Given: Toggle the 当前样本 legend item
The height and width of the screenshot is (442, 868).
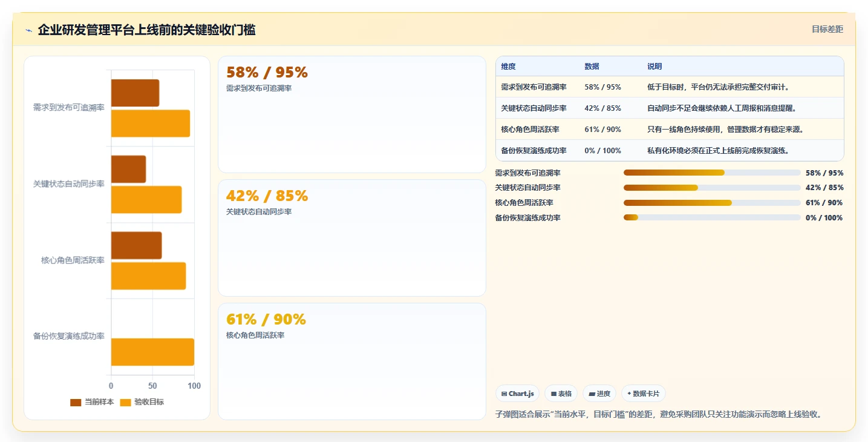Looking at the screenshot, I should pos(92,402).
